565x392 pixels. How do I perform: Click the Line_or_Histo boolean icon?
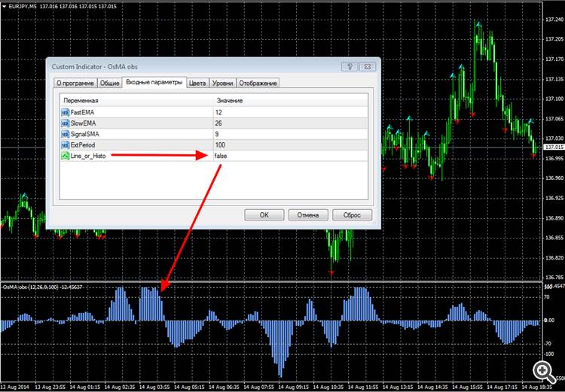point(66,156)
